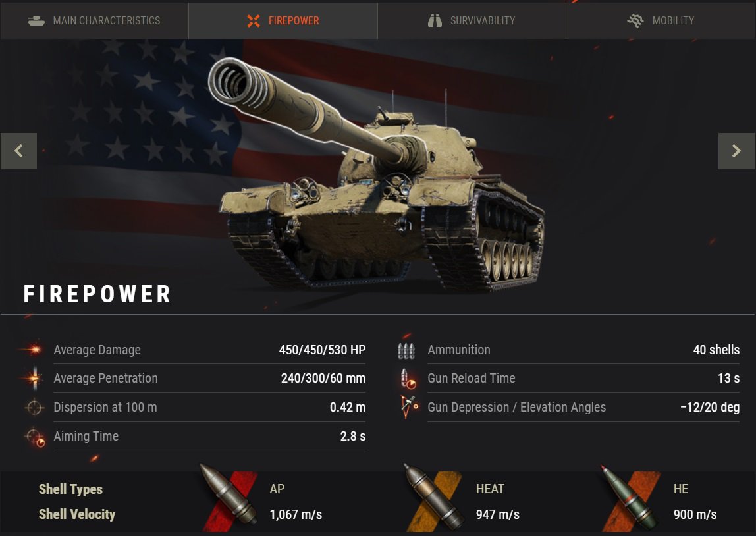Screen dimensions: 756x536
Task: Click the Gun Reload Time label
Action: click(471, 379)
